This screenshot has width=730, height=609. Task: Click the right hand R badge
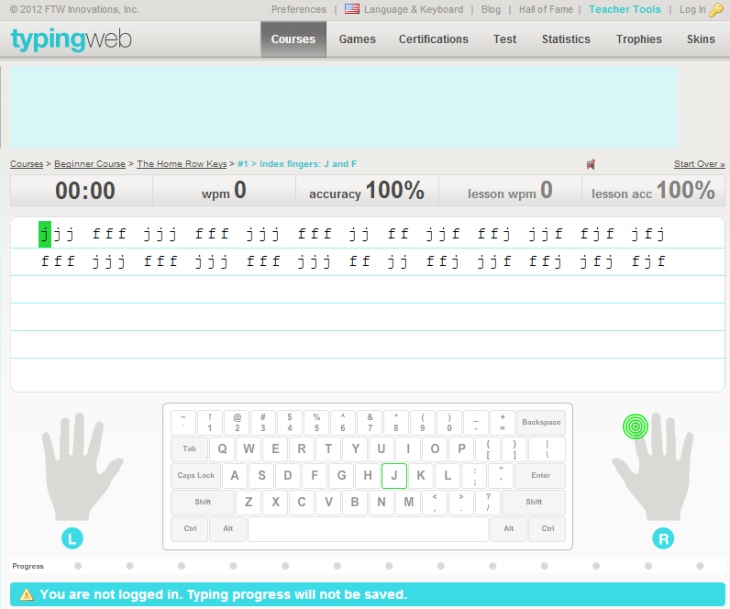pyautogui.click(x=662, y=539)
